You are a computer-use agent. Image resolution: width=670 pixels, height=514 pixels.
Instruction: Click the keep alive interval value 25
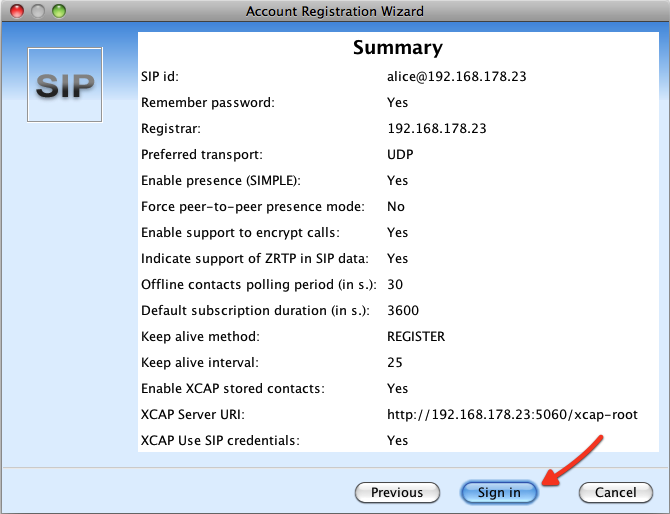tap(395, 362)
